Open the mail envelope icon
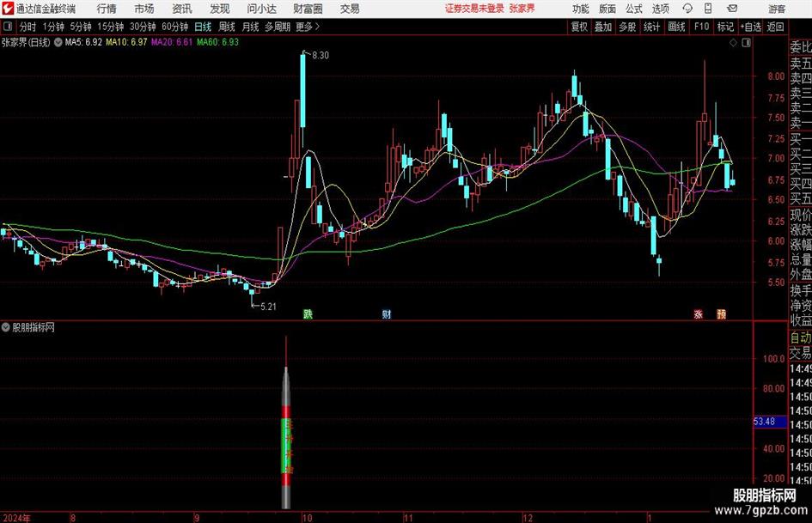Viewport: 812px width, 523px height. (732, 9)
